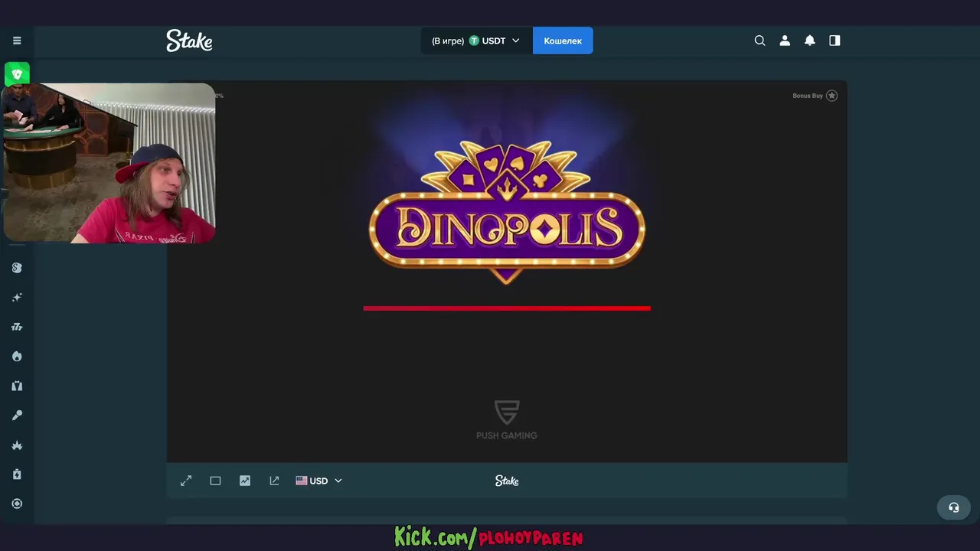Toggle theatre mode rectangle icon
Viewport: 980px width, 551px height.
coord(215,481)
